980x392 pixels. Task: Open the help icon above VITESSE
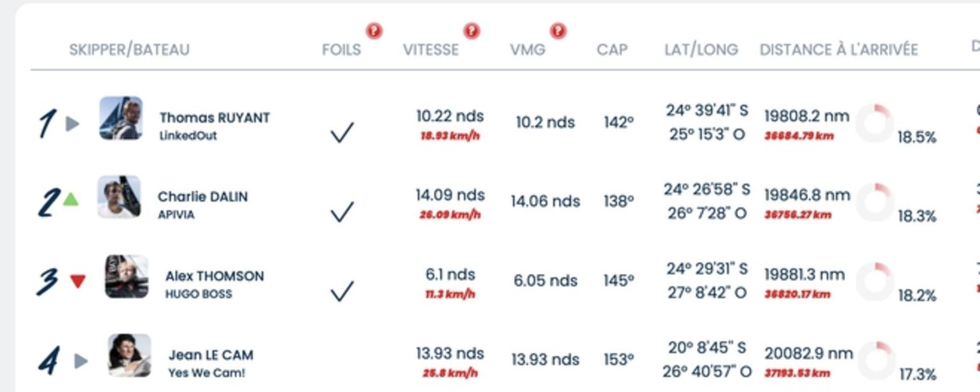(472, 31)
